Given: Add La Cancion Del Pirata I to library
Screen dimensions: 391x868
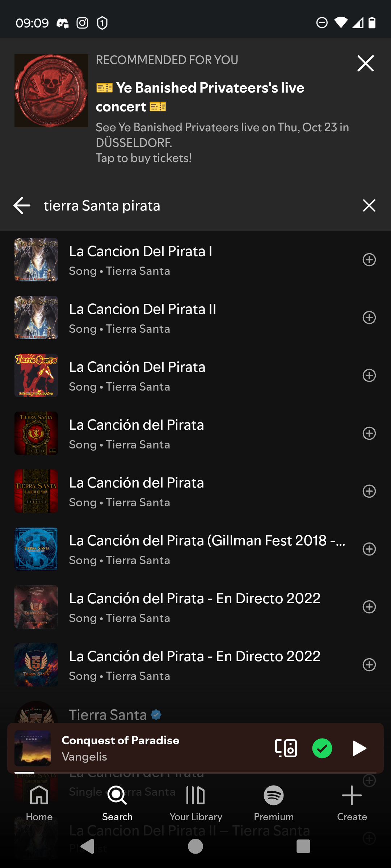Looking at the screenshot, I should (369, 260).
